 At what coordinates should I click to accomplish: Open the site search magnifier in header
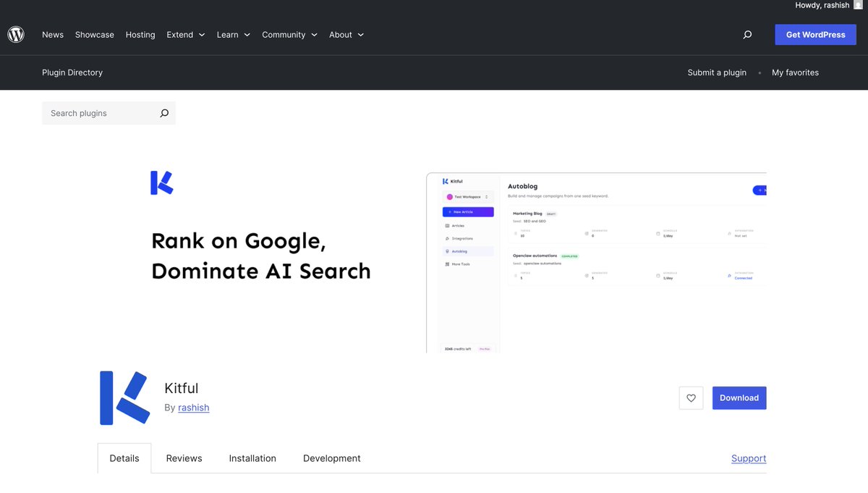point(747,35)
